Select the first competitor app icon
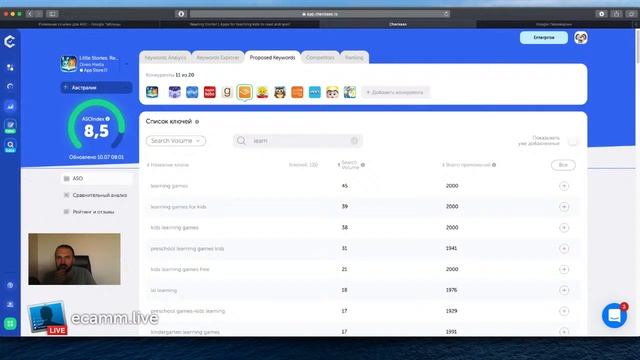The width and height of the screenshot is (640, 360). click(x=152, y=92)
